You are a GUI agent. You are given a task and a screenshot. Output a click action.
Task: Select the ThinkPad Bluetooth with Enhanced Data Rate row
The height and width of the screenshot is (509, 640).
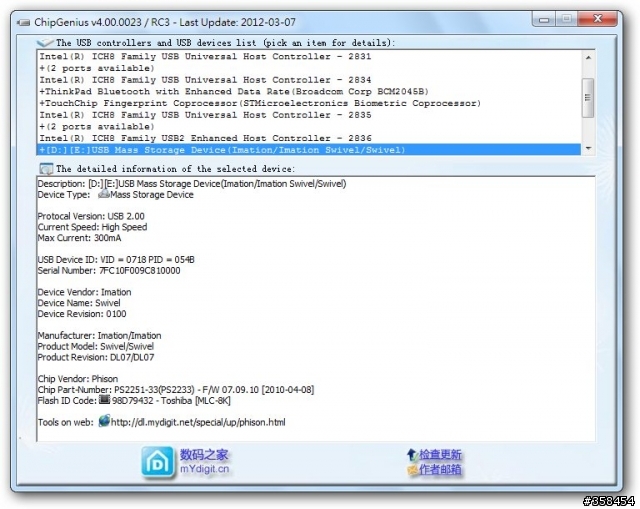[309, 91]
